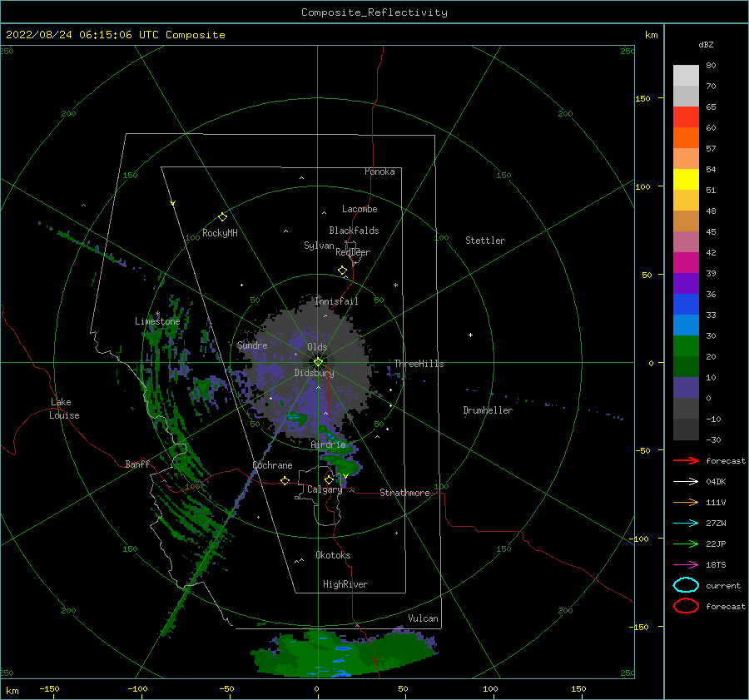Click the red 'forecast' ellipse legend icon
749x700 pixels.
[686, 606]
